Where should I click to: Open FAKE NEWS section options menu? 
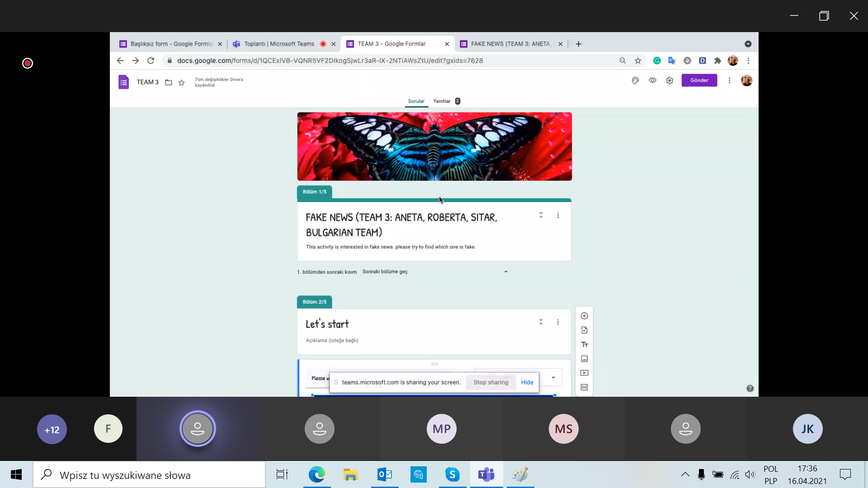(558, 216)
